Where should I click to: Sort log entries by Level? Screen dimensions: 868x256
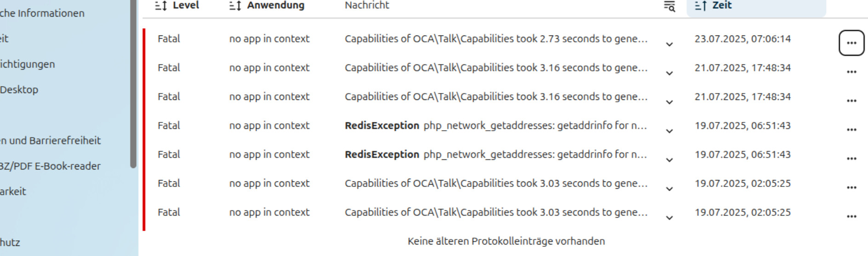[x=177, y=6]
